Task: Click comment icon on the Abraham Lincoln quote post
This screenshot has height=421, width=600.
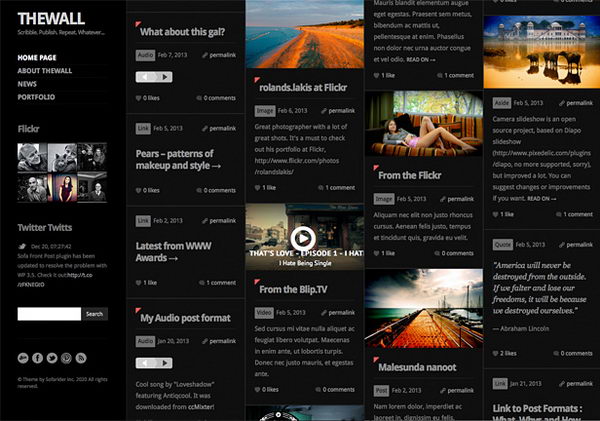Action: [556, 353]
